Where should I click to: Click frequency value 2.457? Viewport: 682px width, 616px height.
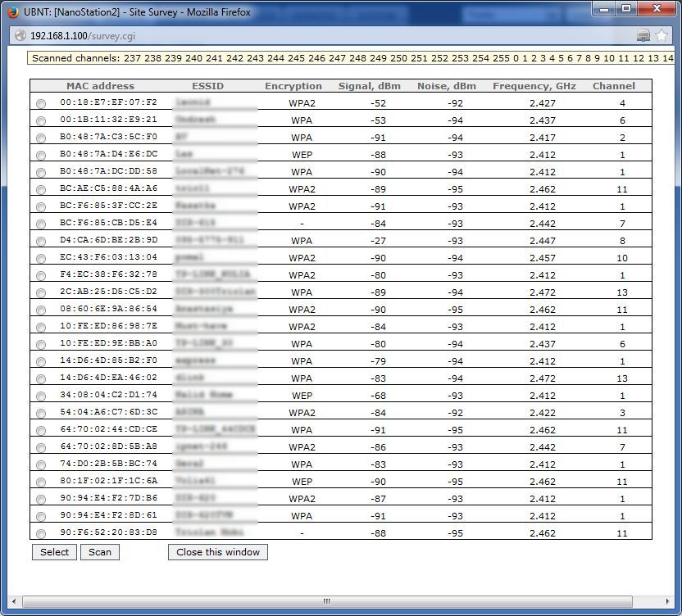point(543,258)
